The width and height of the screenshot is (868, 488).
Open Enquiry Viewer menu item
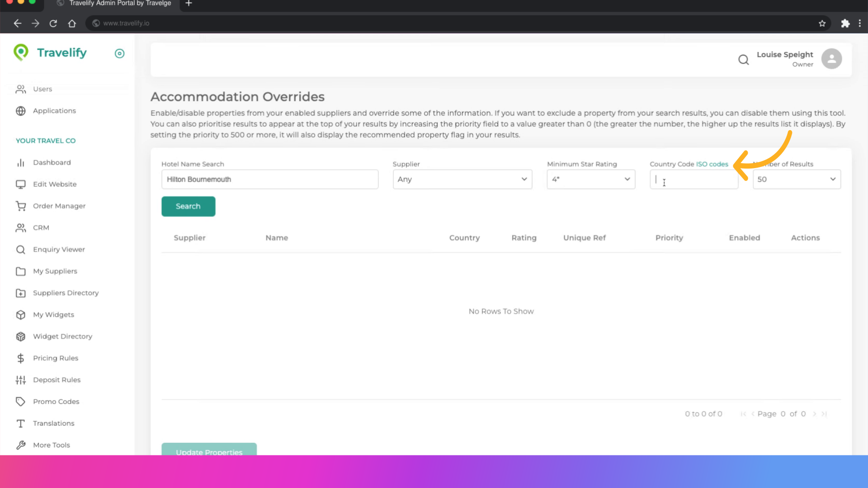[59, 249]
